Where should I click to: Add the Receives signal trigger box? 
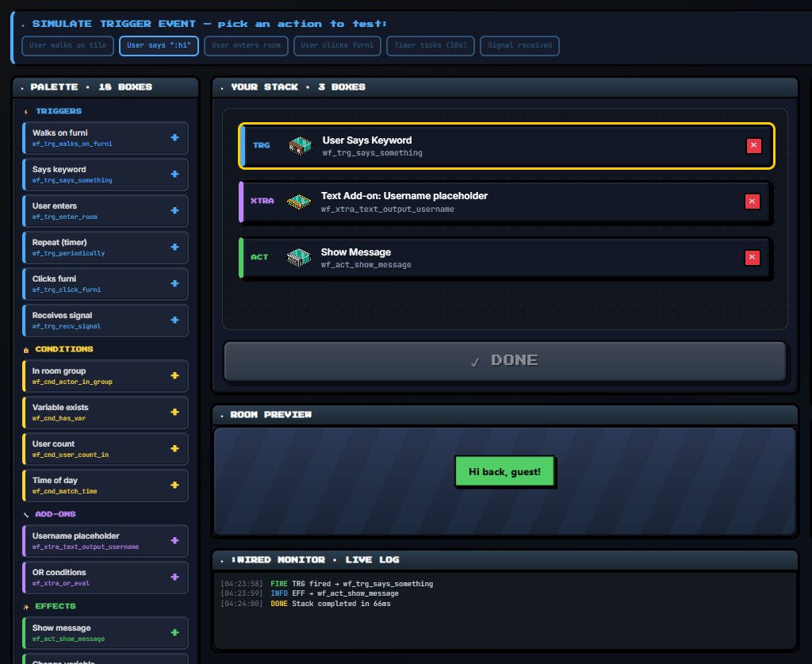pos(174,320)
